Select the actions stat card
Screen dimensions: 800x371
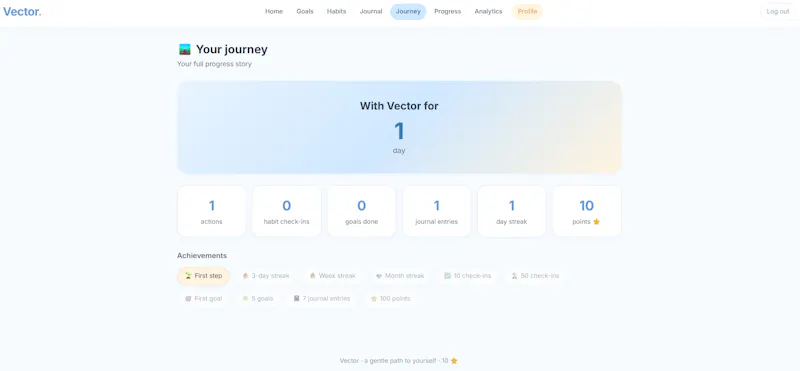(x=212, y=211)
